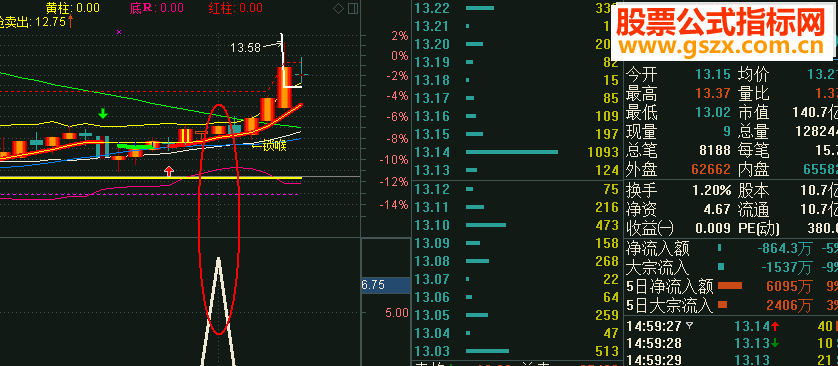
Task: Click the green down arrow on 14:59:28 tick
Action: pos(774,342)
